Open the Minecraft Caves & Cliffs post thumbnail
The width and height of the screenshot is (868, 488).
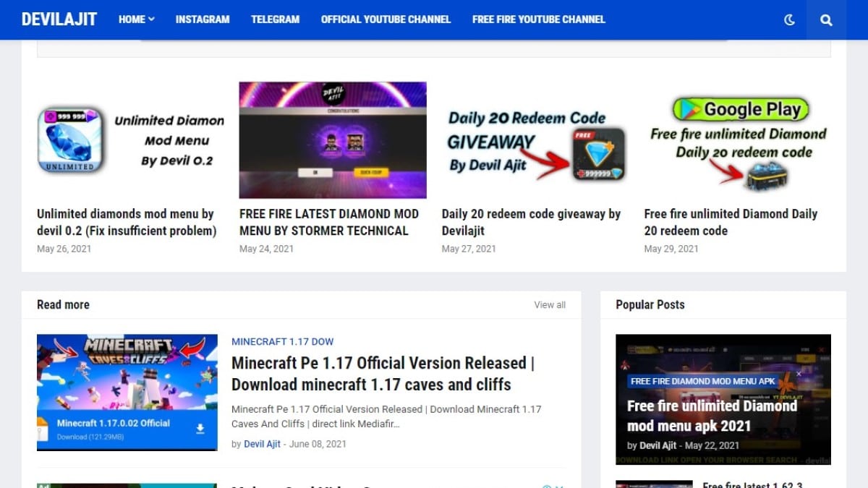pos(127,393)
